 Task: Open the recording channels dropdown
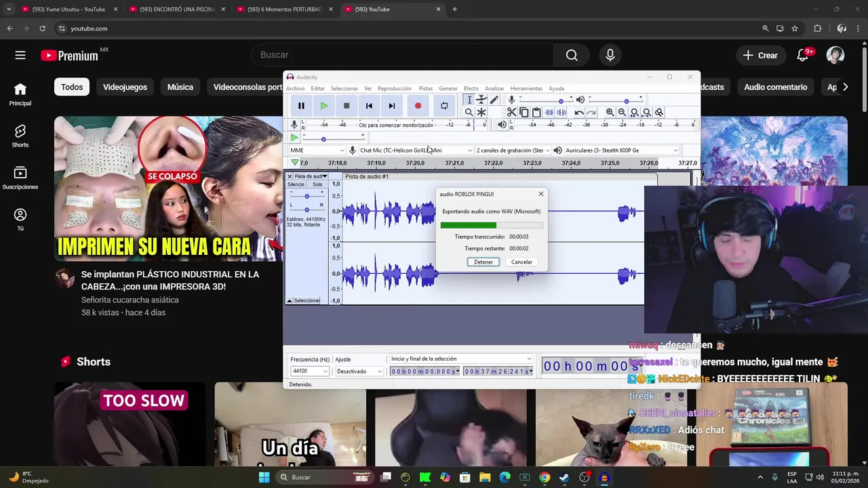[x=513, y=150]
